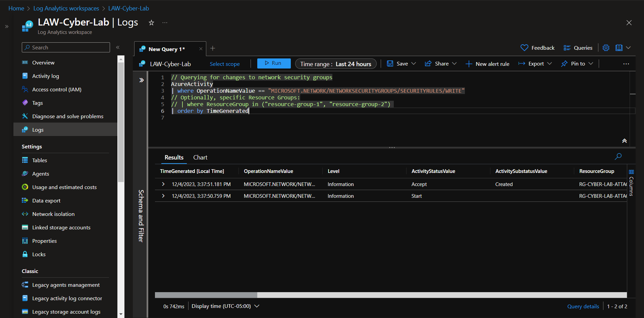Image resolution: width=644 pixels, height=318 pixels.
Task: Expand Schema and Filter pane
Action: click(142, 80)
